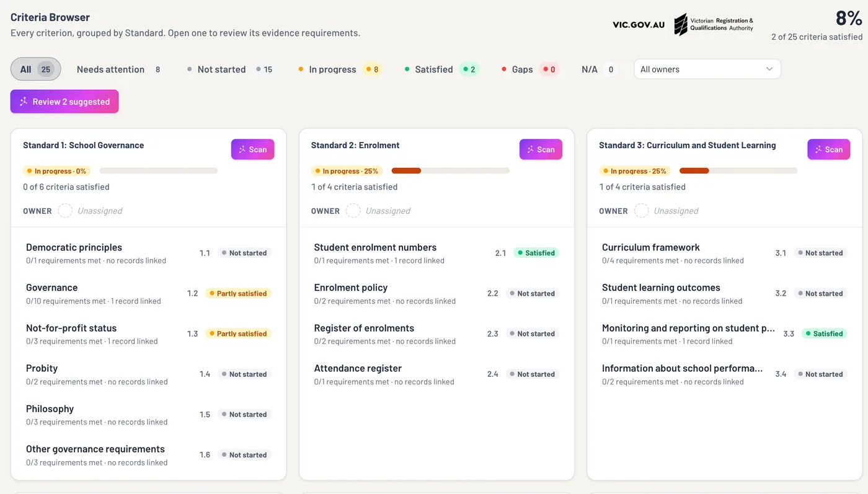The image size is (868, 494).
Task: Select the All filter tab
Action: point(36,69)
